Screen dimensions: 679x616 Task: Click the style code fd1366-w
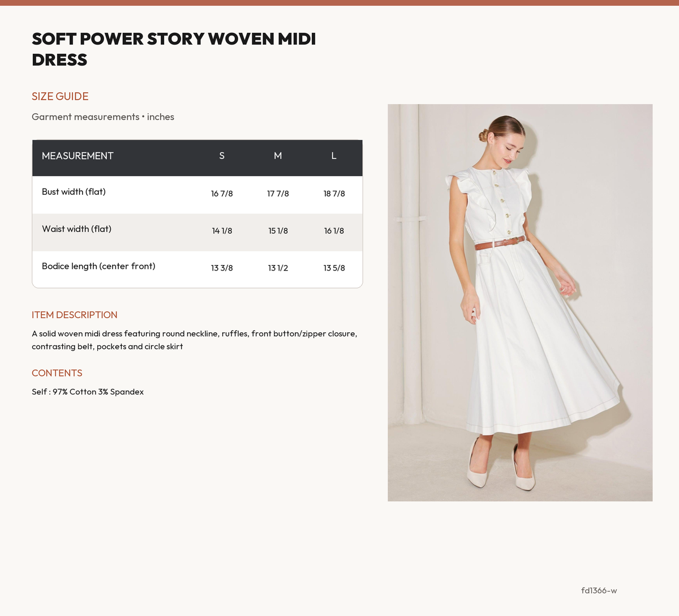[x=599, y=591]
